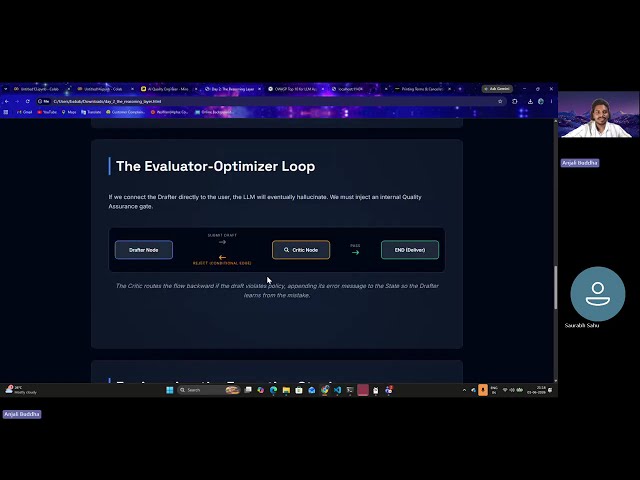Switch to the first Untitled Colab tab
Viewport: 640px width, 480px height.
[x=40, y=89]
